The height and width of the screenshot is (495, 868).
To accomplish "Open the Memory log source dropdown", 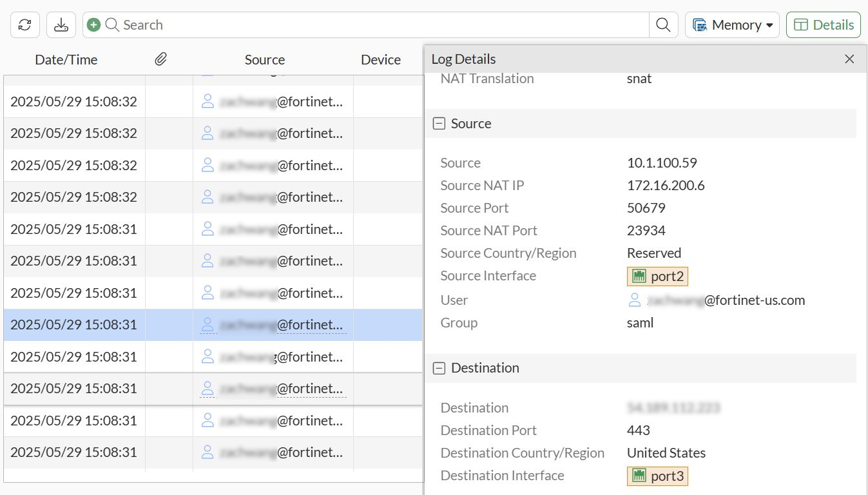I will pyautogui.click(x=732, y=25).
